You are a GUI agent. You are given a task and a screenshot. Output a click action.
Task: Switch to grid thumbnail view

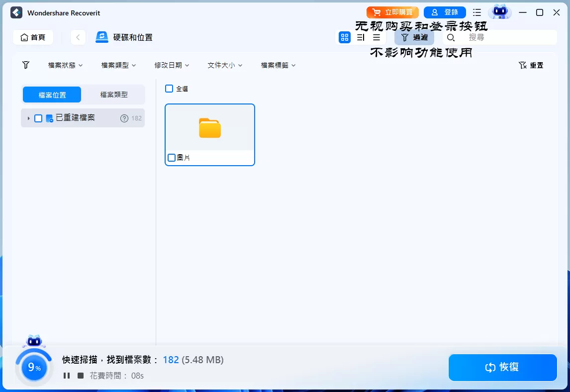coord(345,37)
